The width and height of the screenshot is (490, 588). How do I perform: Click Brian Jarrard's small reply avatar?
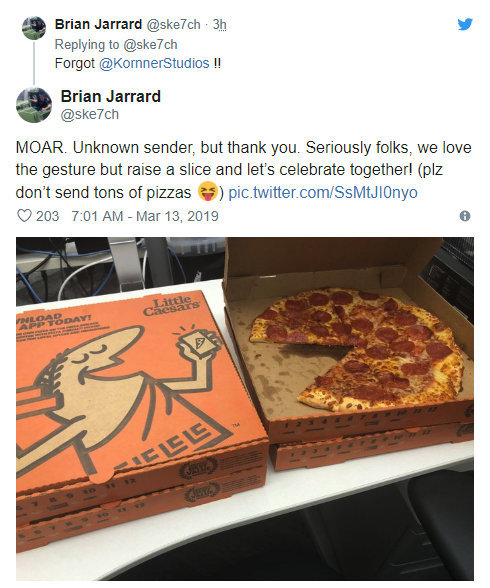click(34, 28)
